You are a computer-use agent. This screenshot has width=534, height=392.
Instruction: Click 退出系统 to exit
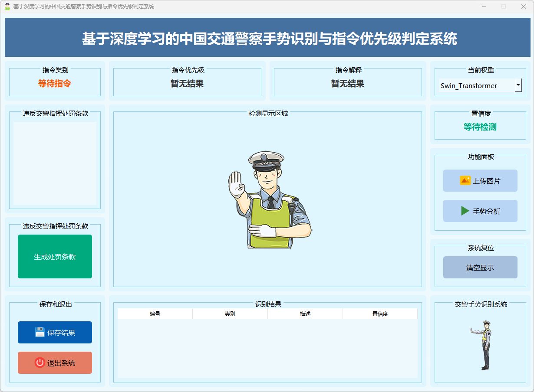pyautogui.click(x=61, y=363)
